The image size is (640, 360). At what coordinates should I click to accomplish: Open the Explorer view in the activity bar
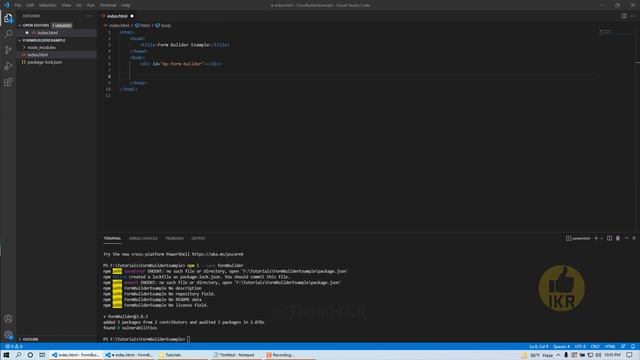coord(8,18)
